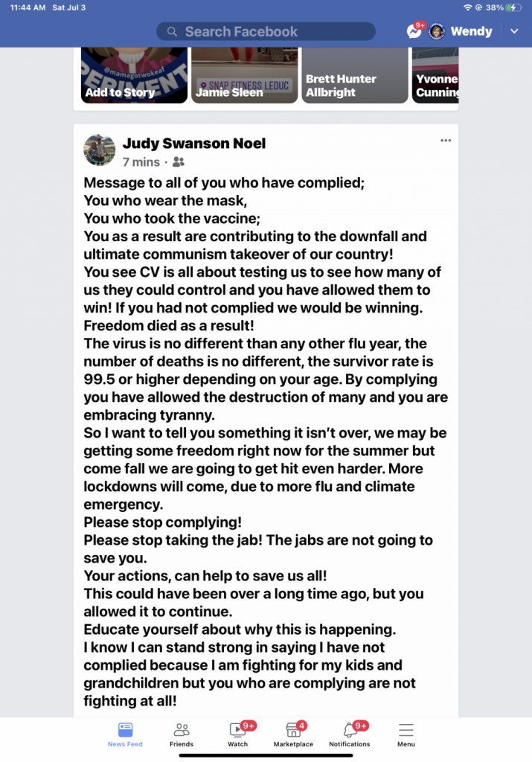Open Messenger chat icon

click(x=414, y=31)
